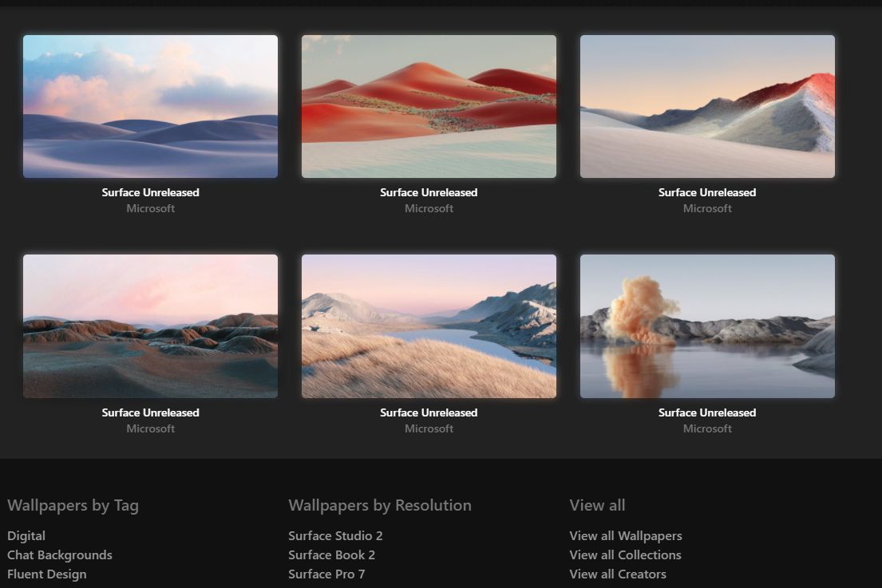Open Microsoft creator link under grassy river valley
Screen dimensions: 882x588
[x=429, y=428]
